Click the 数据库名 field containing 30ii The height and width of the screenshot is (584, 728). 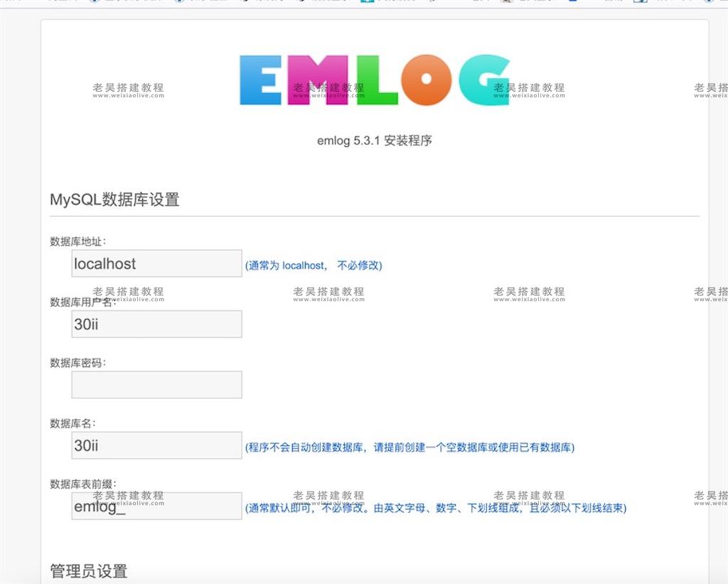156,445
